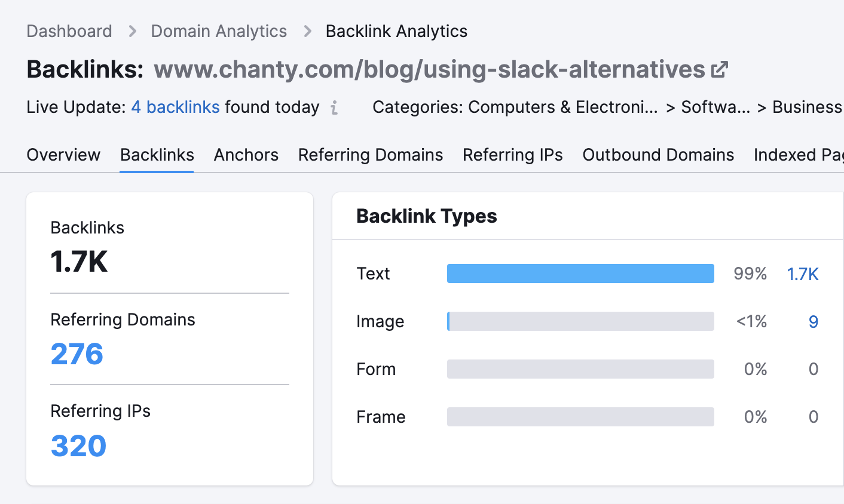
Task: Click the Softwa... category
Action: pos(715,107)
